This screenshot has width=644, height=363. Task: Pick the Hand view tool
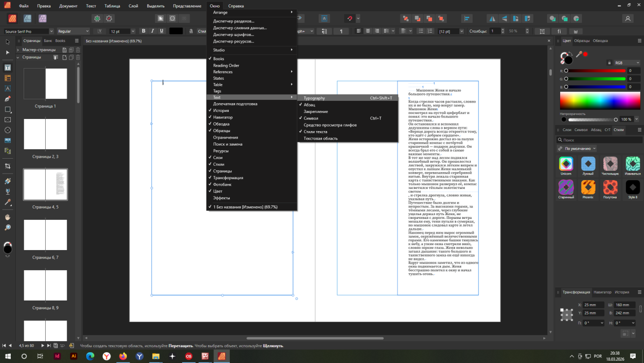pos(7,217)
